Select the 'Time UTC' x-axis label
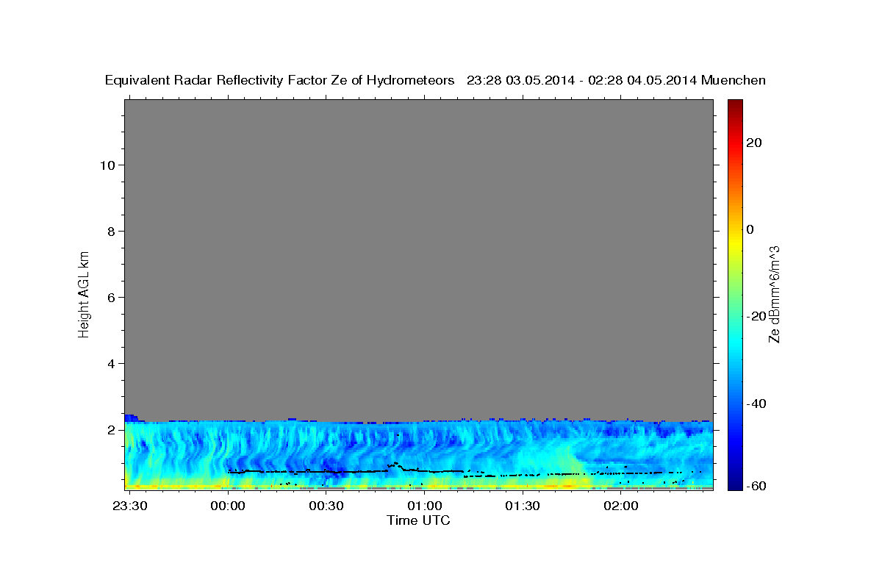Image resolution: width=882 pixels, height=588 pixels. pyautogui.click(x=419, y=520)
